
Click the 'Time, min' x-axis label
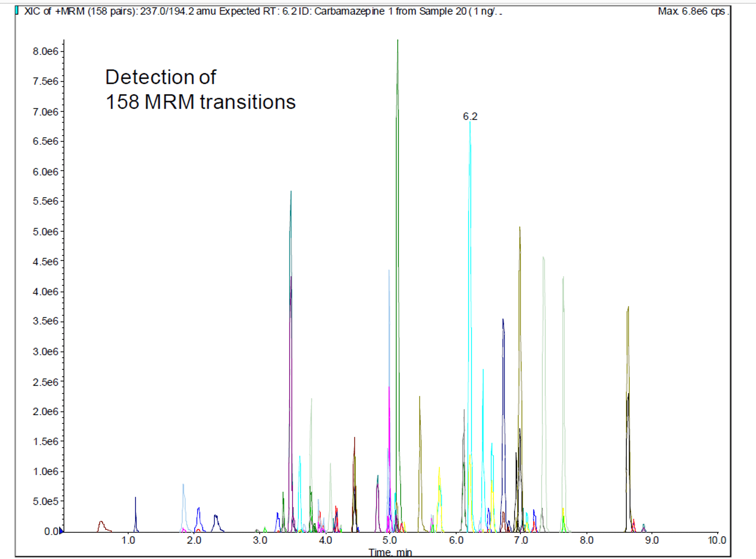tap(390, 553)
